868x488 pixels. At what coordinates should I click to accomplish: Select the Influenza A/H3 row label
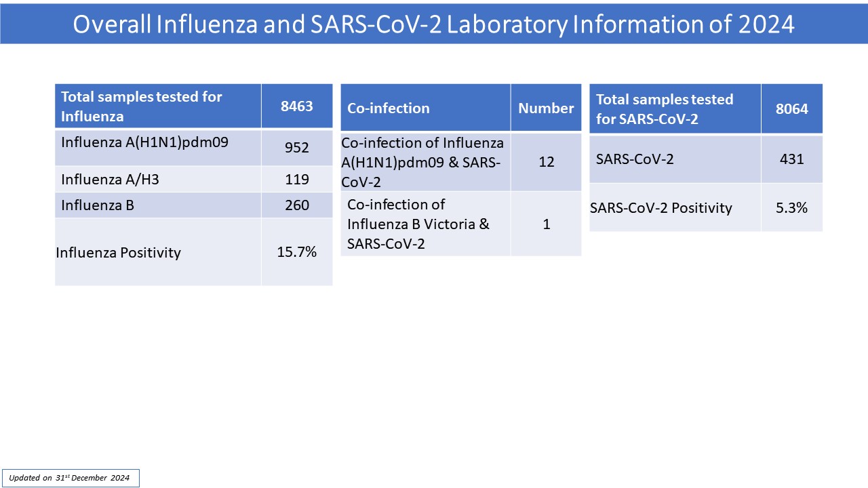[157, 180]
